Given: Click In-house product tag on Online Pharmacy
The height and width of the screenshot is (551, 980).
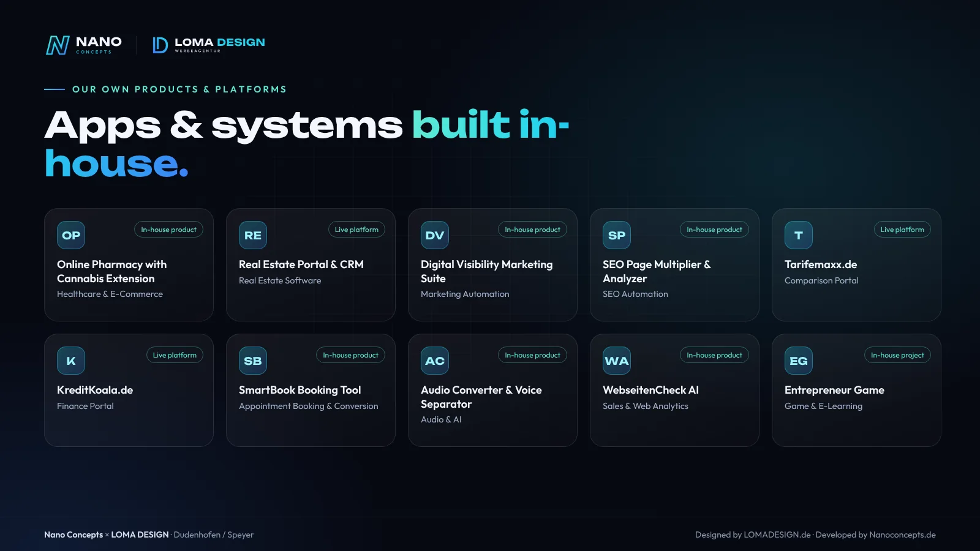Looking at the screenshot, I should 168,230.
